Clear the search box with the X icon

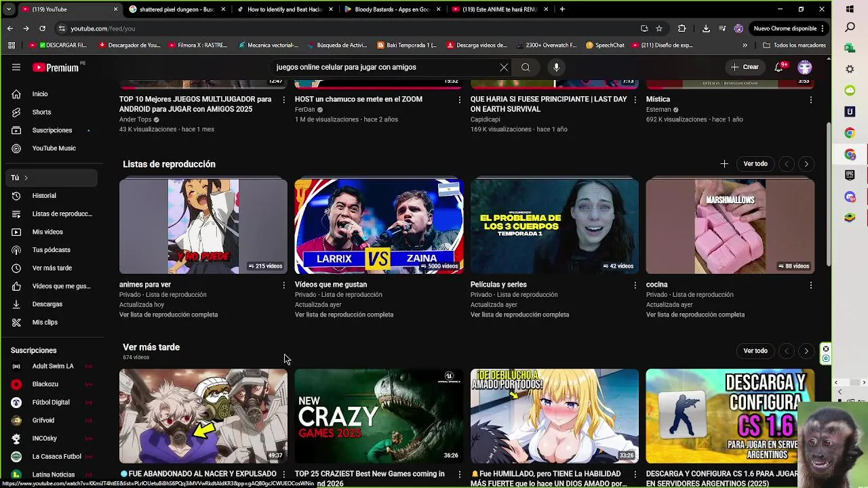pos(504,67)
